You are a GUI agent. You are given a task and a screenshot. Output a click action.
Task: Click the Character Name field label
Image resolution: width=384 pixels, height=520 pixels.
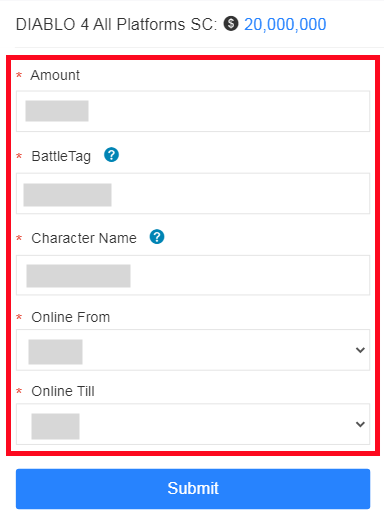click(x=84, y=238)
